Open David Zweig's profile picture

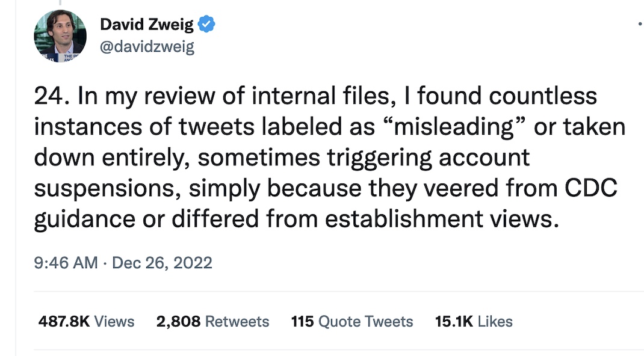(x=60, y=37)
